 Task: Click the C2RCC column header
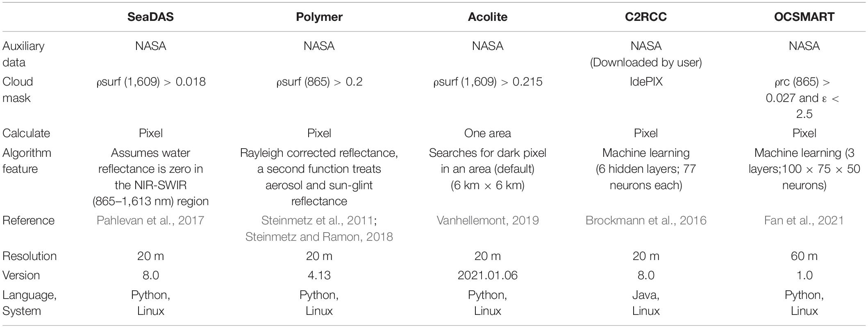coord(646,17)
